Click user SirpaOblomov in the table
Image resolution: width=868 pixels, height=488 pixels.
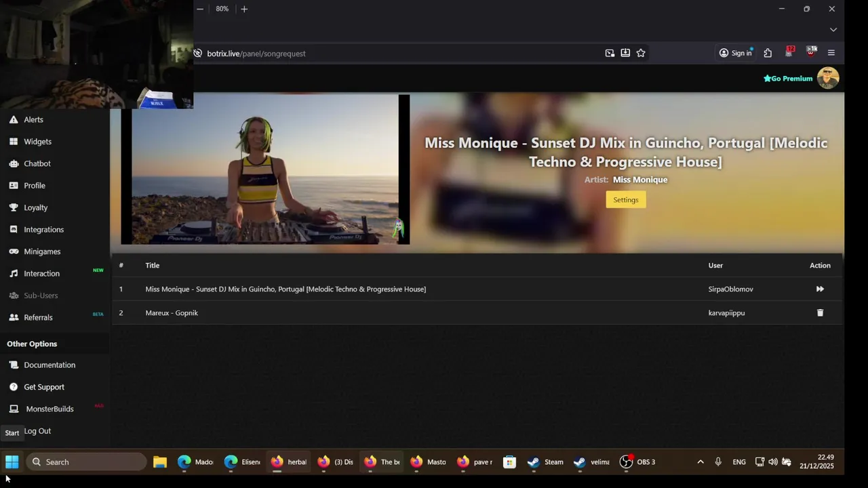731,289
